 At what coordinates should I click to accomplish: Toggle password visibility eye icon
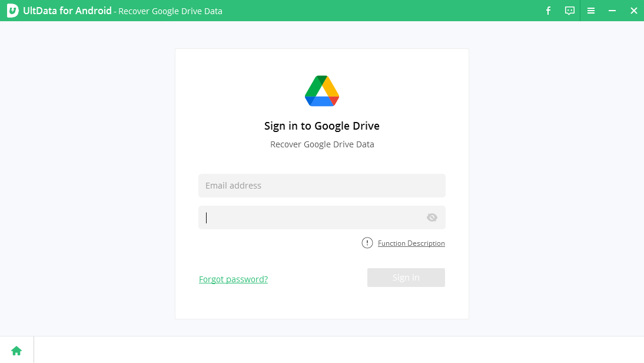point(432,217)
